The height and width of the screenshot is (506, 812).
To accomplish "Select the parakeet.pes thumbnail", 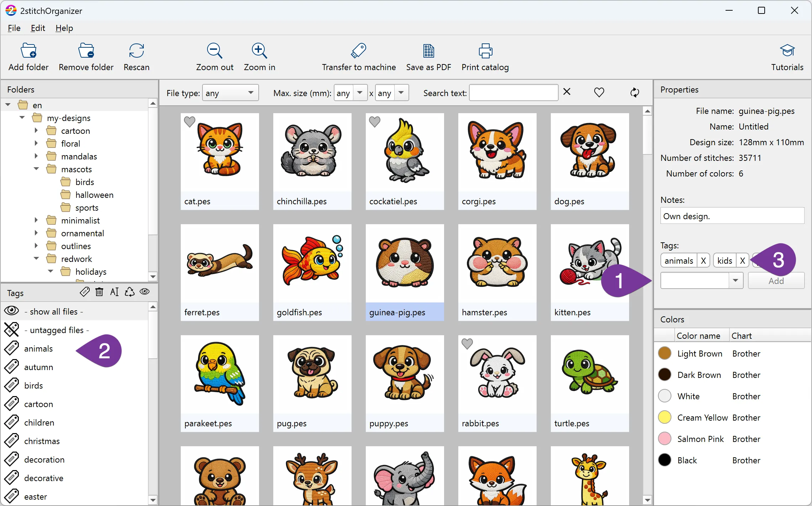I will (x=220, y=384).
